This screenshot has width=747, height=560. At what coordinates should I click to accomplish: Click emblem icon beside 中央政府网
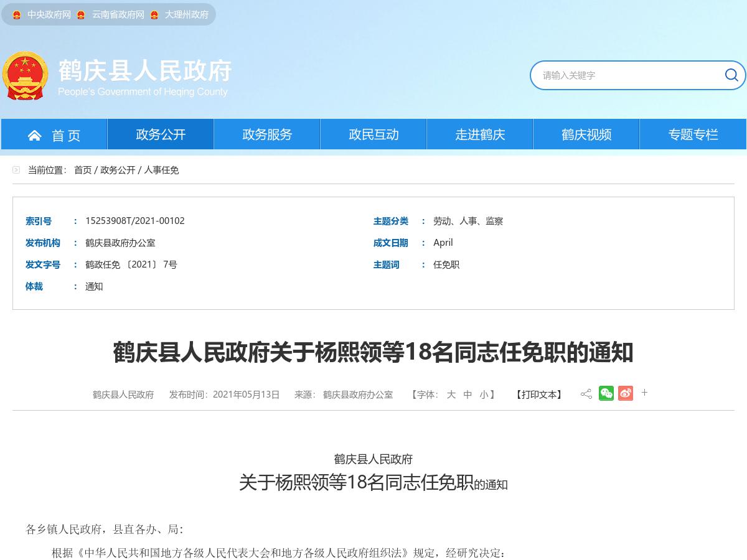17,15
